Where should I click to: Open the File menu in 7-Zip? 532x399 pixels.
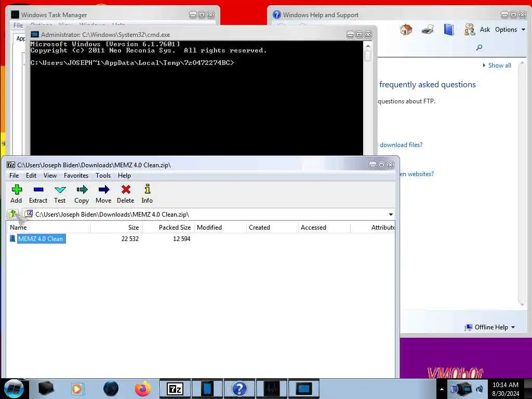point(14,176)
